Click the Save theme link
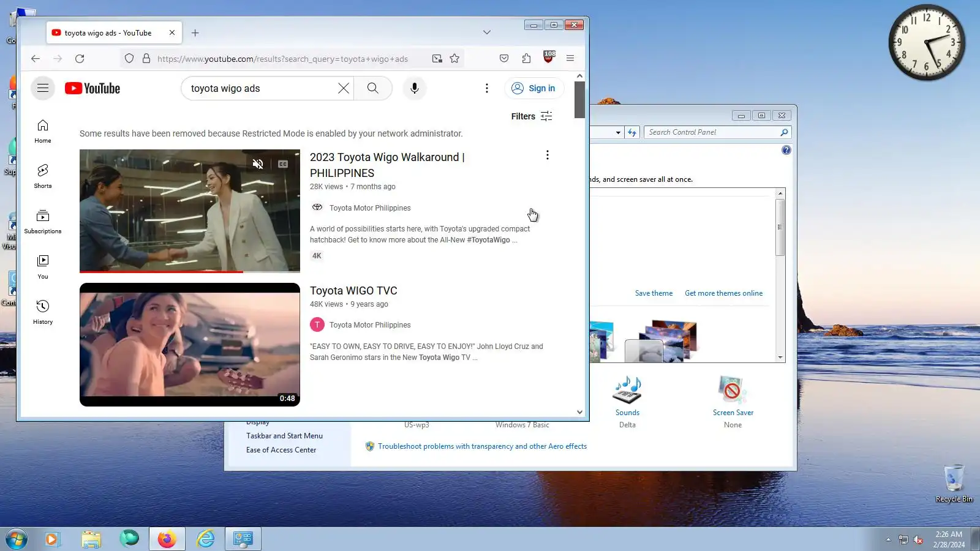This screenshot has height=551, width=980. [x=654, y=293]
